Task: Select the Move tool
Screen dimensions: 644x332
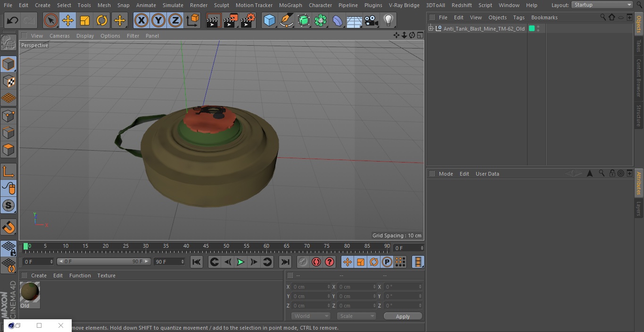Action: [x=68, y=20]
